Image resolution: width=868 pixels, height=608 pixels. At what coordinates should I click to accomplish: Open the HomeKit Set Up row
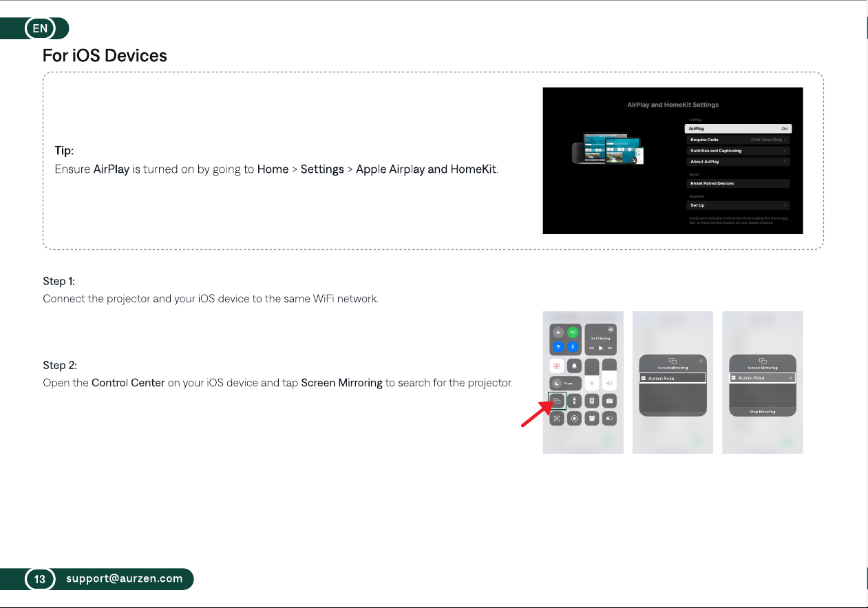739,205
